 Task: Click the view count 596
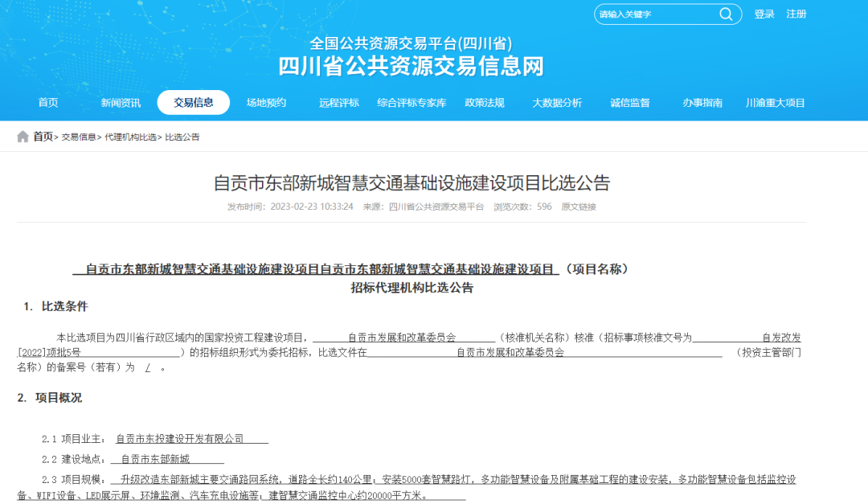tap(544, 207)
